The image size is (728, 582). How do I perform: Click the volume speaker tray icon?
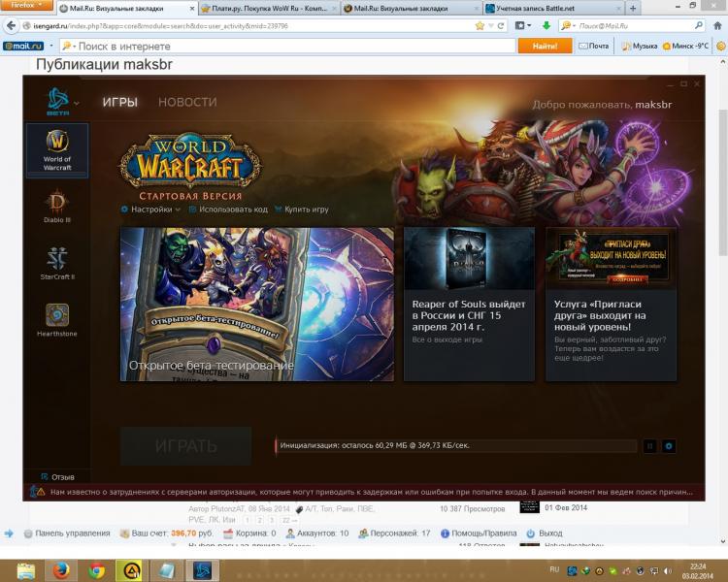(x=668, y=571)
